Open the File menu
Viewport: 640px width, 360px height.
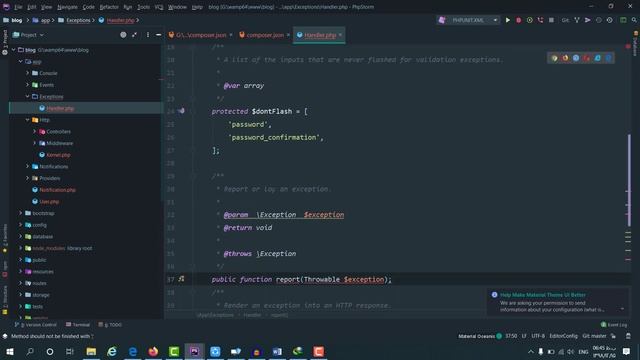click(18, 7)
